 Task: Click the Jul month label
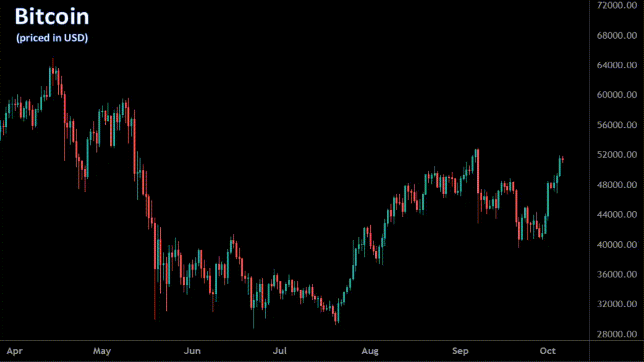click(x=280, y=351)
